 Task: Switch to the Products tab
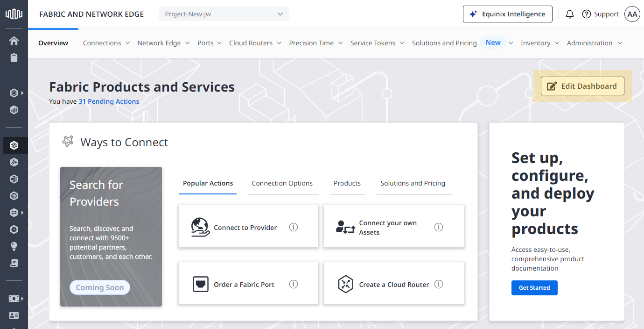tap(347, 183)
